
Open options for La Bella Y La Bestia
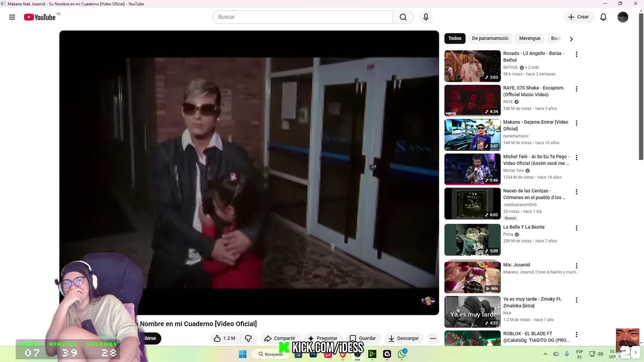click(x=577, y=228)
